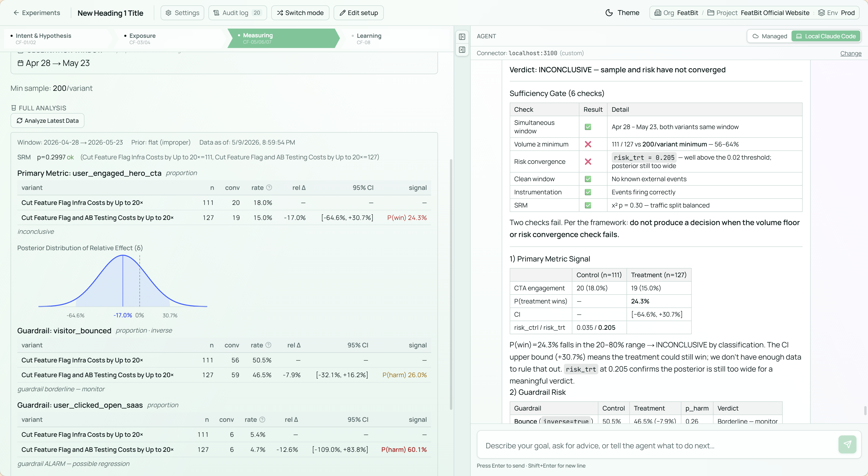The image size is (868, 476).
Task: Click the Env layers icon
Action: pyautogui.click(x=822, y=13)
